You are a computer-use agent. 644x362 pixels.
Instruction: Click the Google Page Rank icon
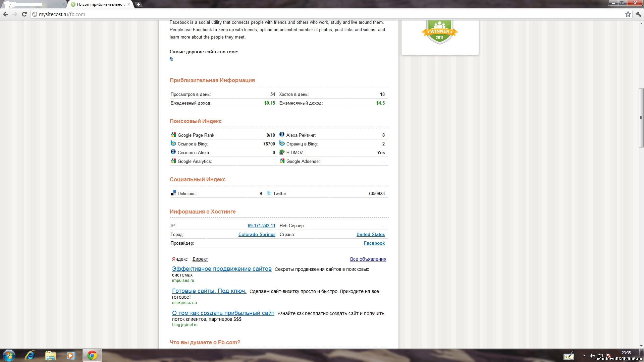[173, 135]
